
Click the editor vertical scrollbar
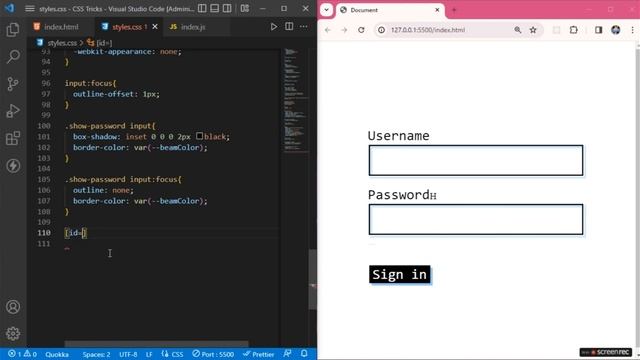312,280
